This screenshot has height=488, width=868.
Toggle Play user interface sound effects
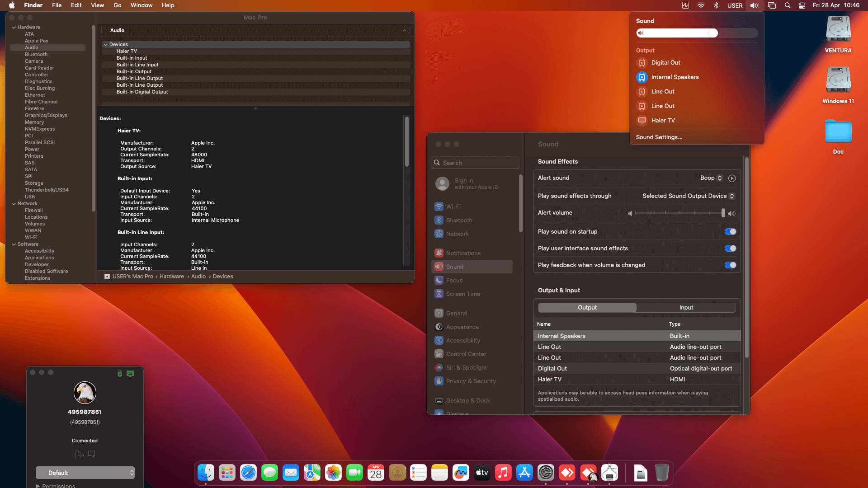pos(730,249)
